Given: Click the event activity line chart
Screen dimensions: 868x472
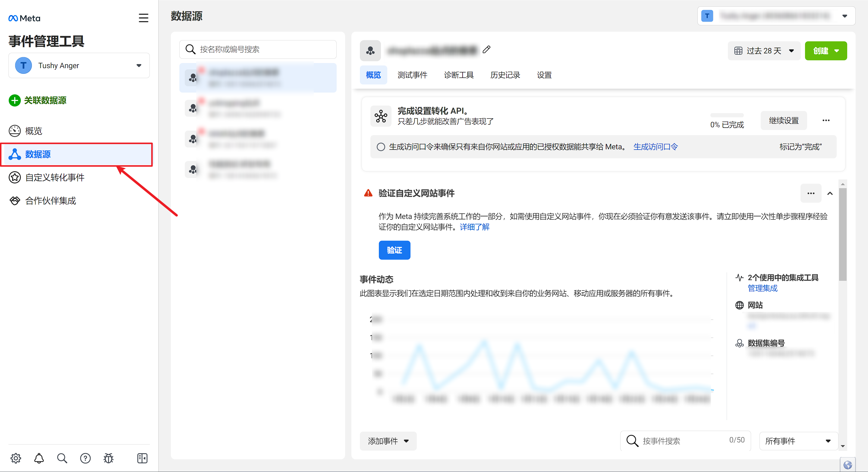Looking at the screenshot, I should pos(541,359).
